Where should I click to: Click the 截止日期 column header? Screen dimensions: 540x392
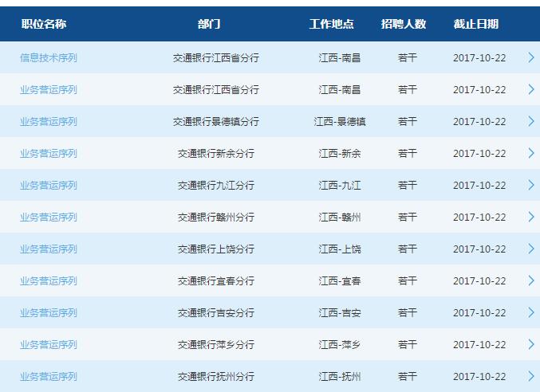pos(476,24)
